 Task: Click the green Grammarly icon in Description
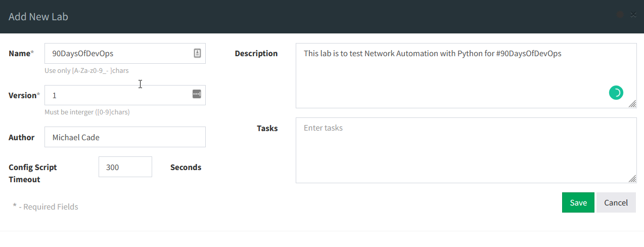[x=616, y=93]
